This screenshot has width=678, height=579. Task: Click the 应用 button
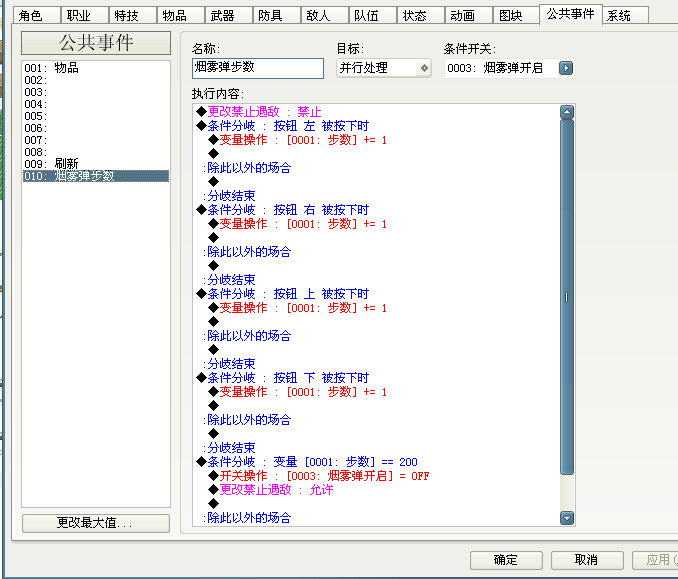click(656, 560)
